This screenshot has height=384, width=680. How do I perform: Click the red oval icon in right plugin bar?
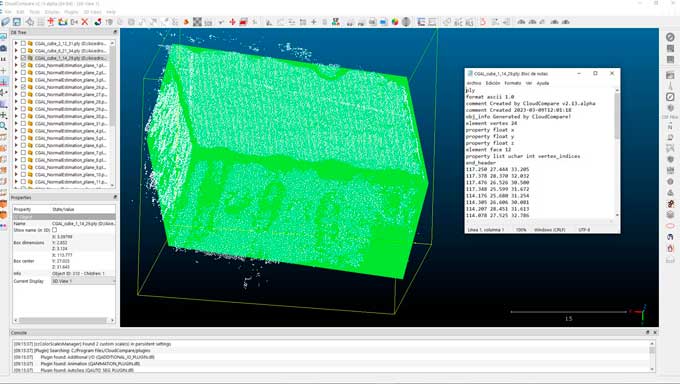[670, 226]
